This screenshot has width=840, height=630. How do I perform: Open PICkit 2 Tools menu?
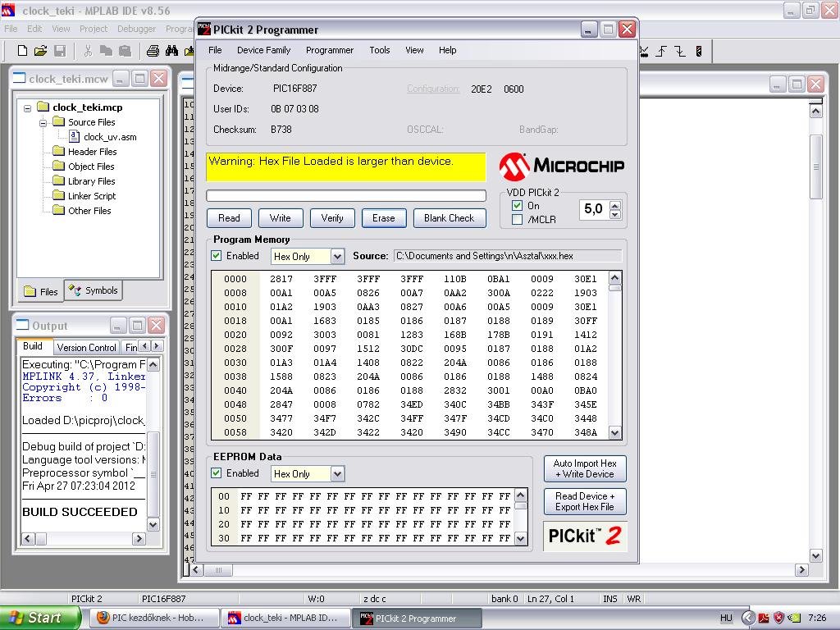click(x=379, y=50)
